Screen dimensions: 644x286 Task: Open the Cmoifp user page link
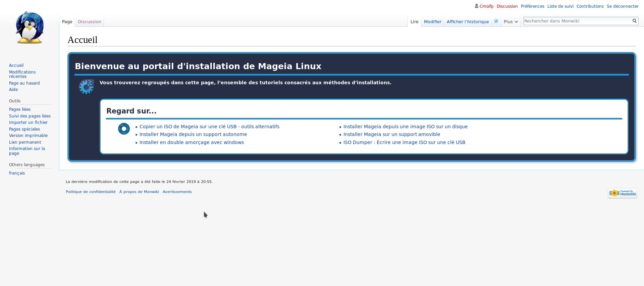point(486,6)
